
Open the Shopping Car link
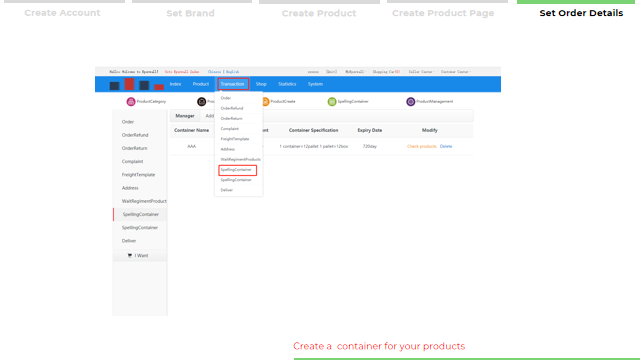point(386,72)
